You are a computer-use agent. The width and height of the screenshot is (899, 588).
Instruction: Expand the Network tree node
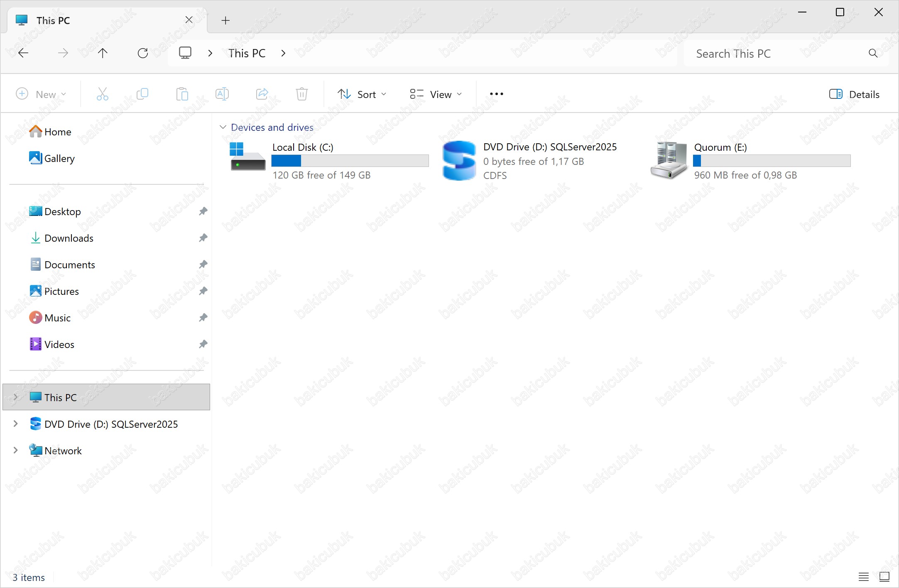tap(15, 451)
